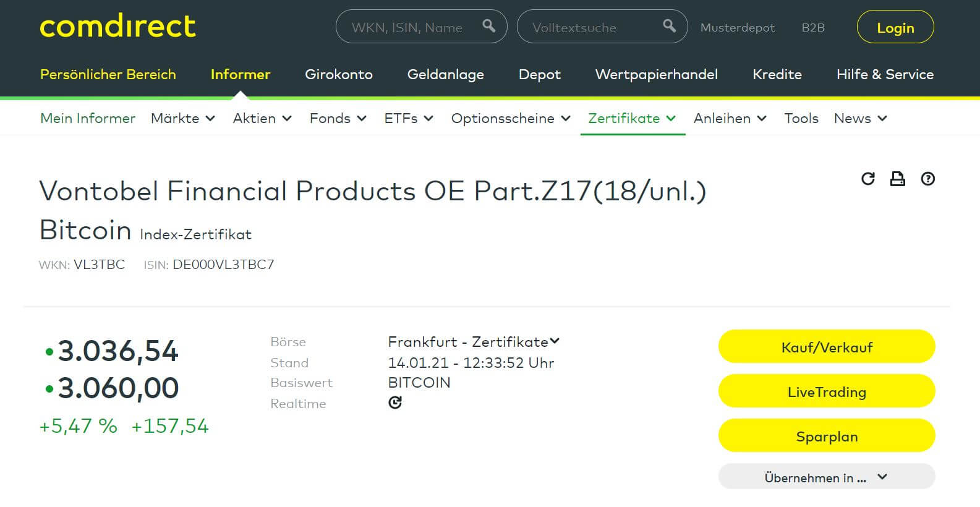Expand the News submenu
This screenshot has height=507, width=980.
coord(861,118)
